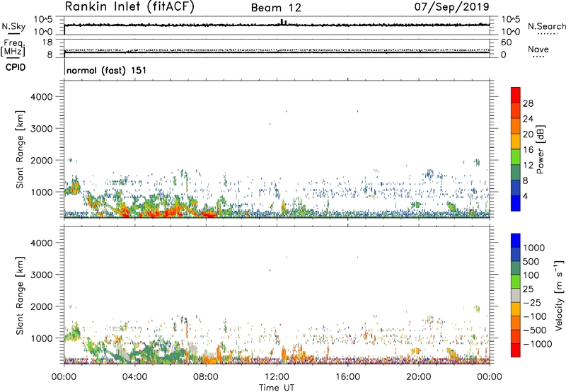566x392 pixels.
Task: Click the 'Freq. [MHz]' axis label
Action: pos(13,47)
